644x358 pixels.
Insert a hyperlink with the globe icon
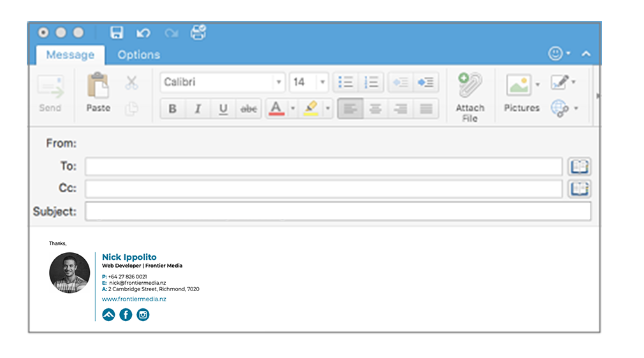coord(560,108)
